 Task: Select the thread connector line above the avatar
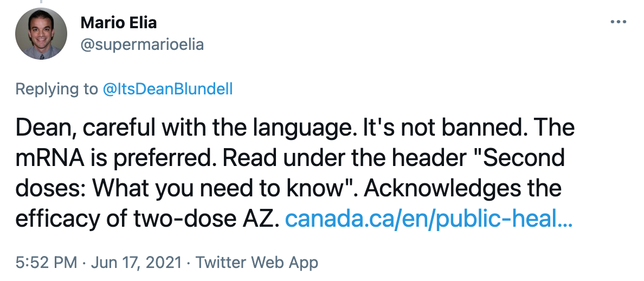[x=41, y=2]
